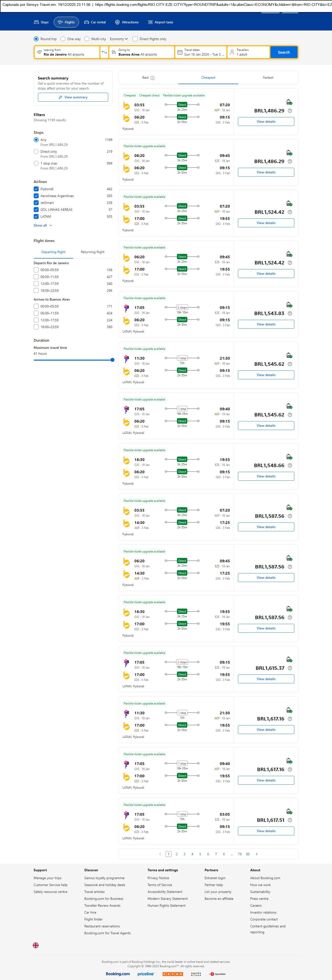332x980 pixels.
Task: Click the help icon beside BRL1,486.29 first result
Action: (290, 111)
